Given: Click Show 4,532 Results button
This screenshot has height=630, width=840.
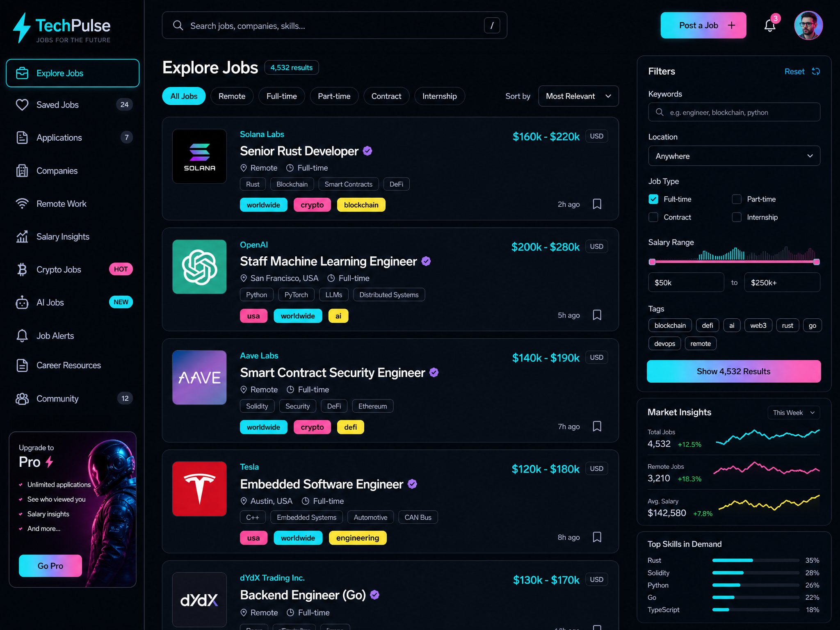Looking at the screenshot, I should click(734, 371).
